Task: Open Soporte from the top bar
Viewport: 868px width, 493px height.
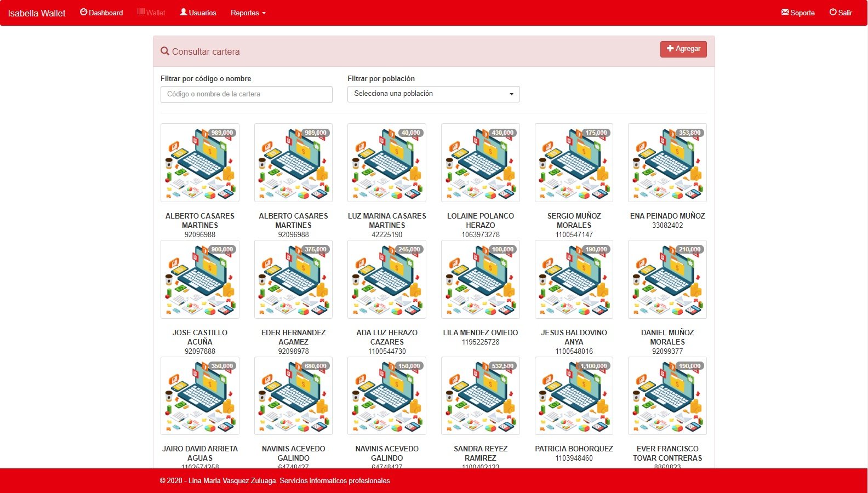Action: 798,13
